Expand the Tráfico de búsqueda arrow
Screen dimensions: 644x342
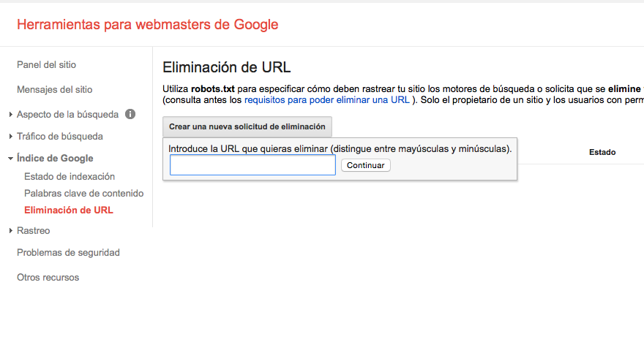pos(11,136)
